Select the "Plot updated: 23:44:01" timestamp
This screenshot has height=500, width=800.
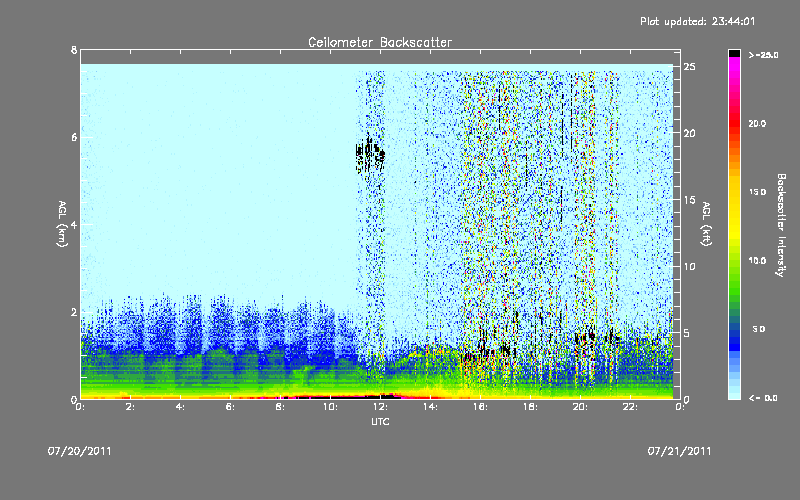(697, 21)
